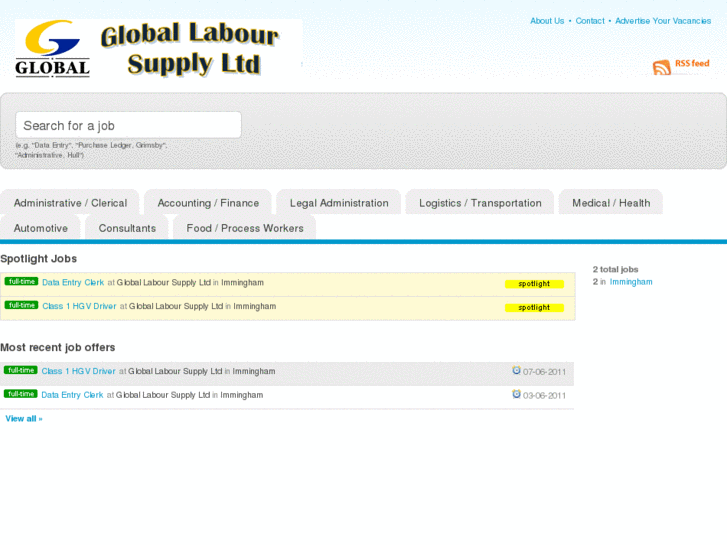727x545 pixels.
Task: Open Class 1 HGV Driver in Spotlight Jobs
Action: click(x=79, y=306)
